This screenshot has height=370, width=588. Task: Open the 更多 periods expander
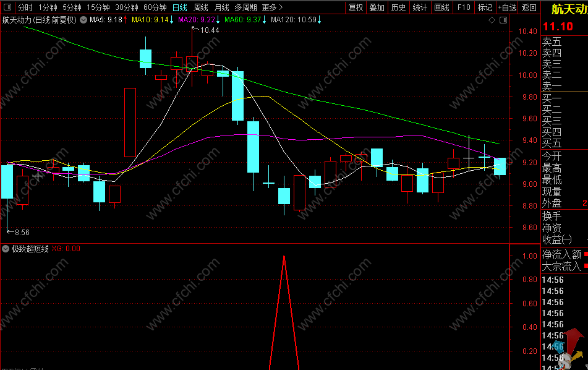272,7
